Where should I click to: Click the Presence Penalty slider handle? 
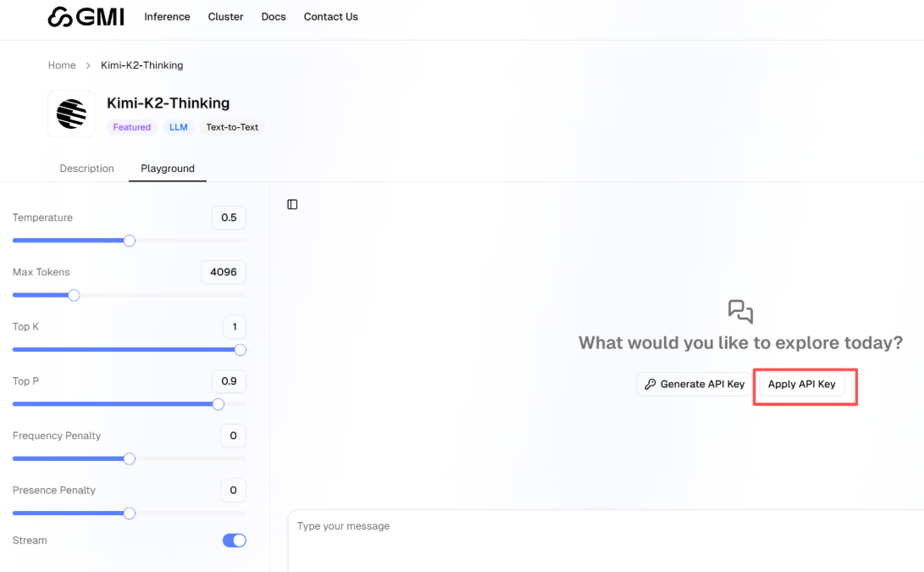pos(130,513)
